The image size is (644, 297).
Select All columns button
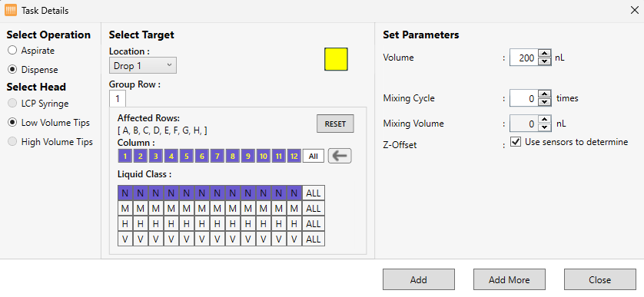pyautogui.click(x=314, y=156)
